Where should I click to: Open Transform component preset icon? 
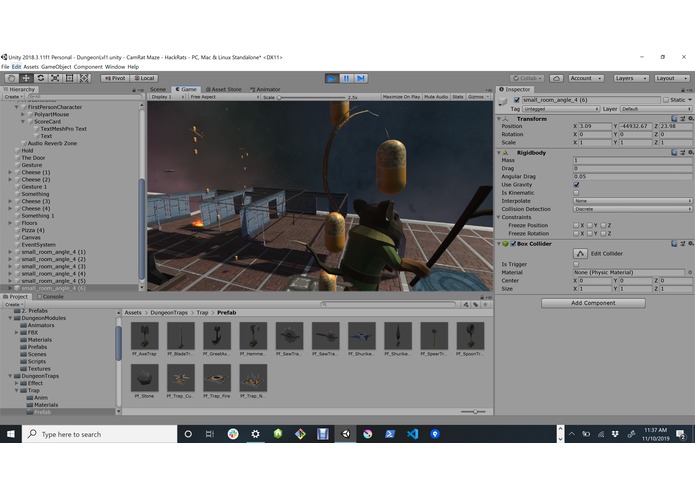(x=683, y=119)
